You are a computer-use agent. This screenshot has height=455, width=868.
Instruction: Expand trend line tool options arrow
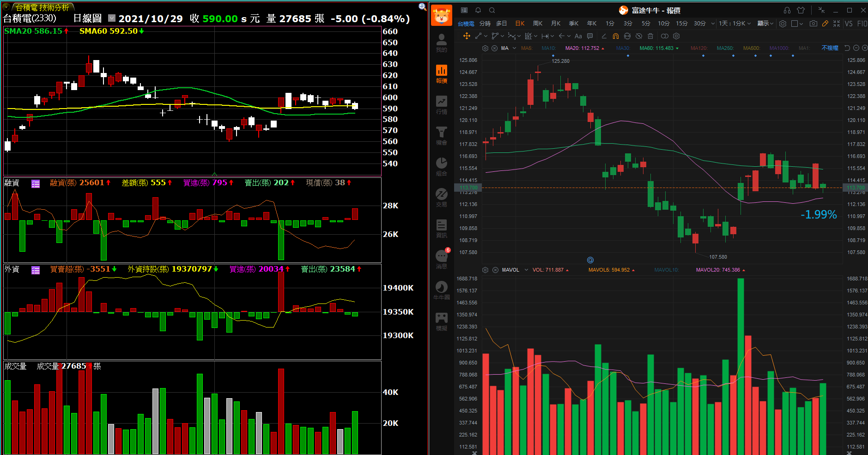coord(486,36)
